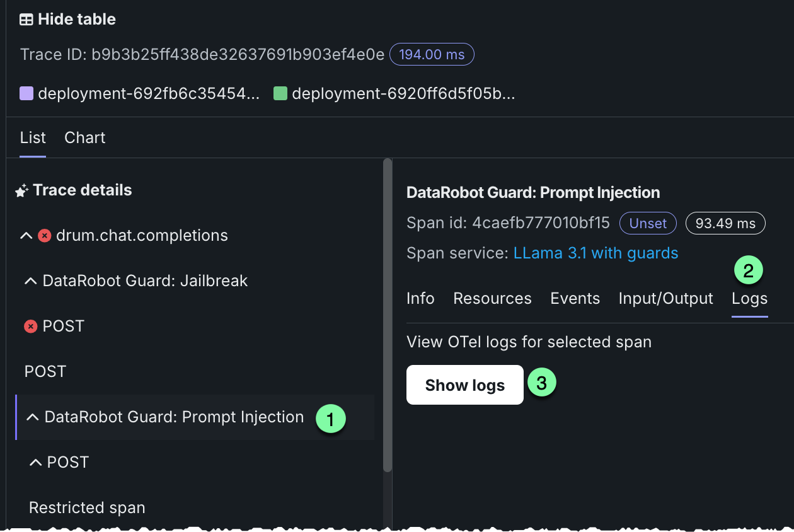This screenshot has width=794, height=532.
Task: Open the LLama 3.1 with guards link
Action: tap(595, 253)
